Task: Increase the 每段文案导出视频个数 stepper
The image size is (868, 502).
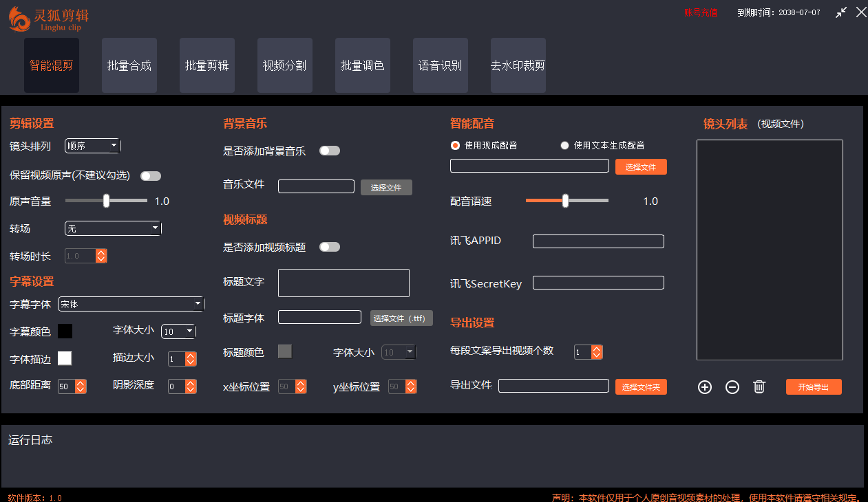Action: [x=597, y=348]
